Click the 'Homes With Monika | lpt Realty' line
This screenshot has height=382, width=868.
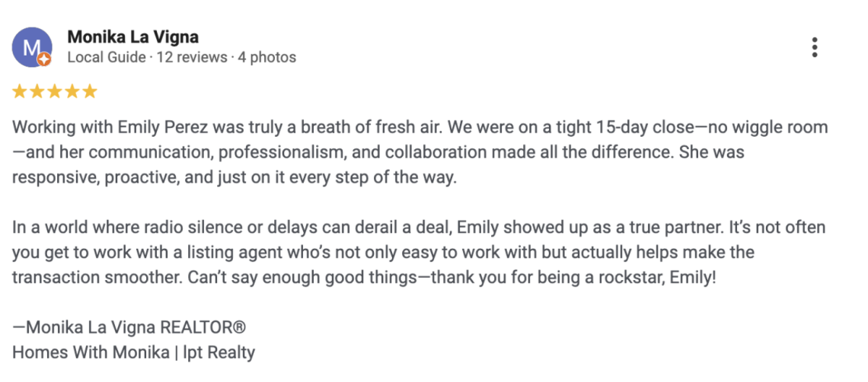133,352
